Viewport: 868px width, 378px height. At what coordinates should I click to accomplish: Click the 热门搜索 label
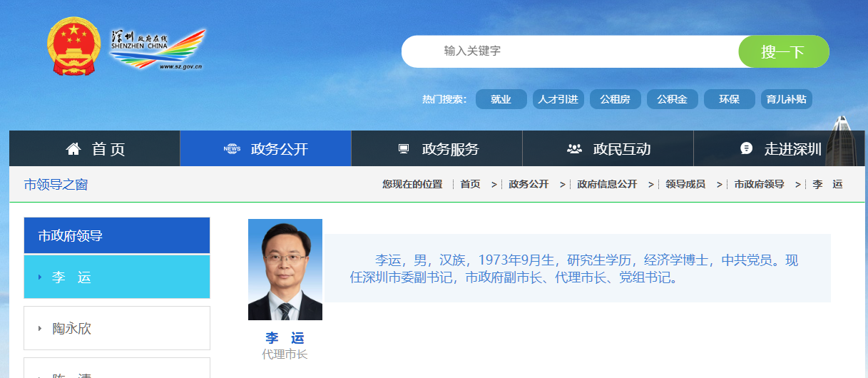tap(444, 99)
